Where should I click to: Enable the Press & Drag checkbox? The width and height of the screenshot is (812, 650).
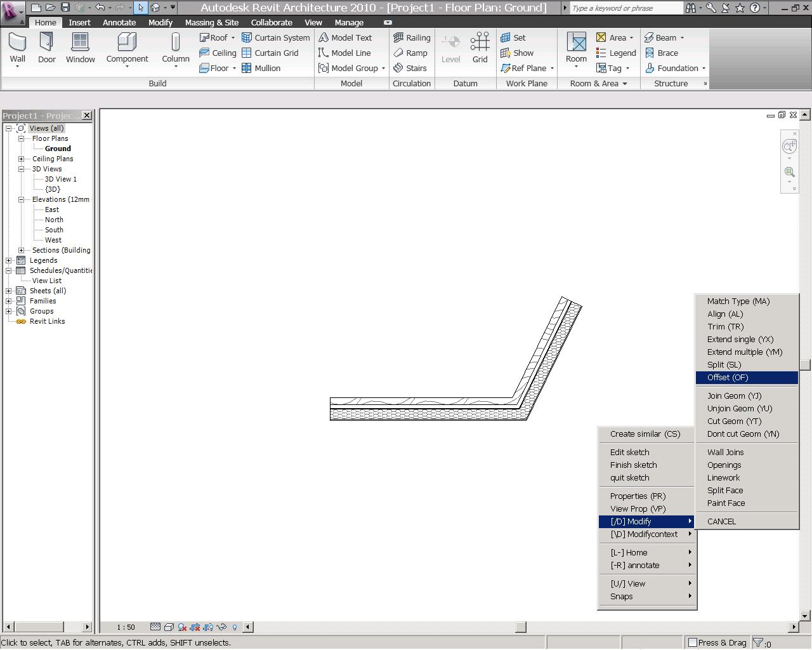(x=693, y=642)
